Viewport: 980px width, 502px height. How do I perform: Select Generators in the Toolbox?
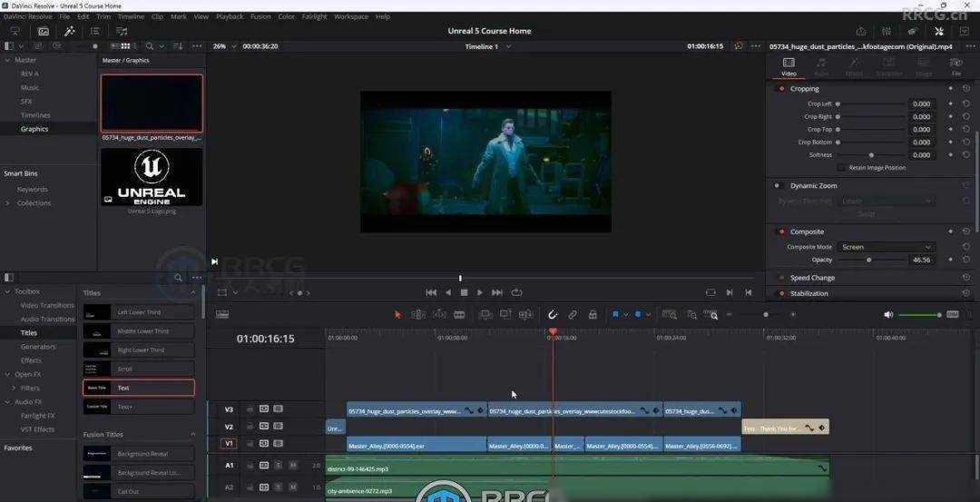38,347
